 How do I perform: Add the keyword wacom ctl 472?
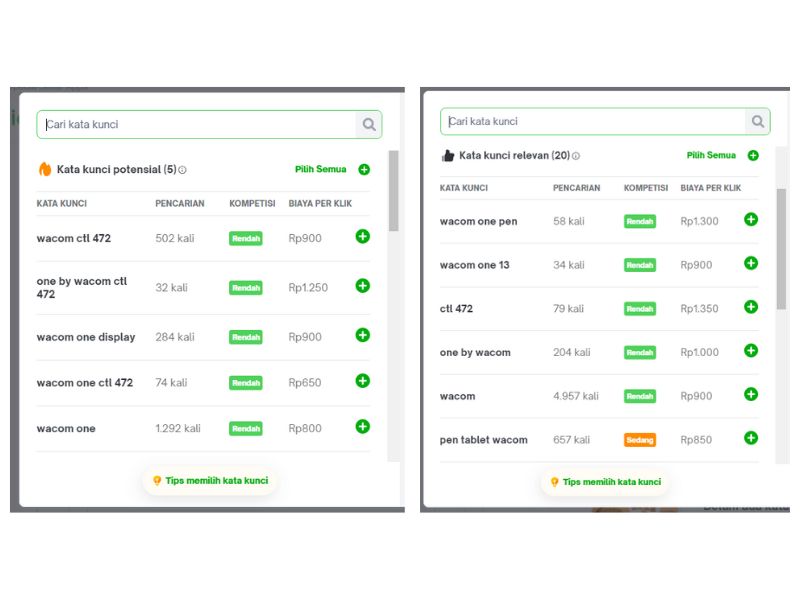[x=363, y=237]
